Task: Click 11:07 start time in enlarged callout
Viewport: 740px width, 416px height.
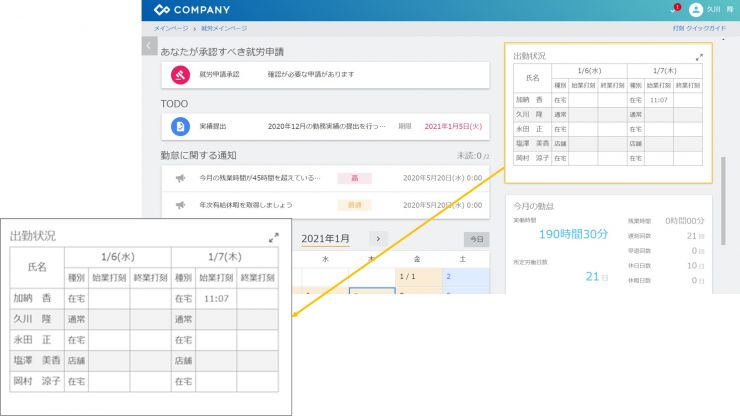Action: click(216, 298)
